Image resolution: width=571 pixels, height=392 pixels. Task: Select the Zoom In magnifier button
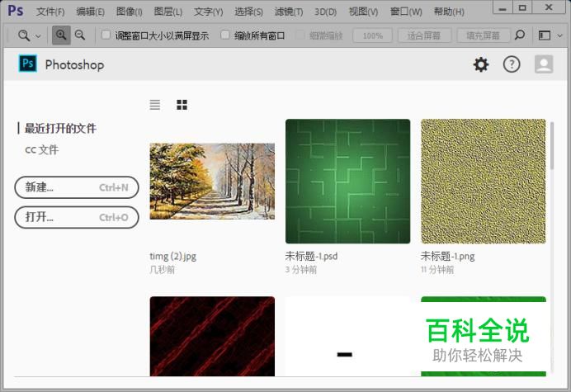pos(61,35)
